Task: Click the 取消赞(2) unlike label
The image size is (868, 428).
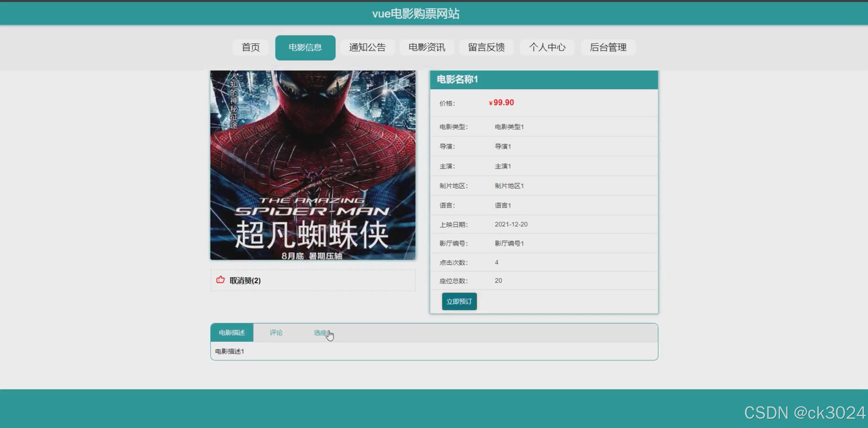Action: tap(245, 281)
